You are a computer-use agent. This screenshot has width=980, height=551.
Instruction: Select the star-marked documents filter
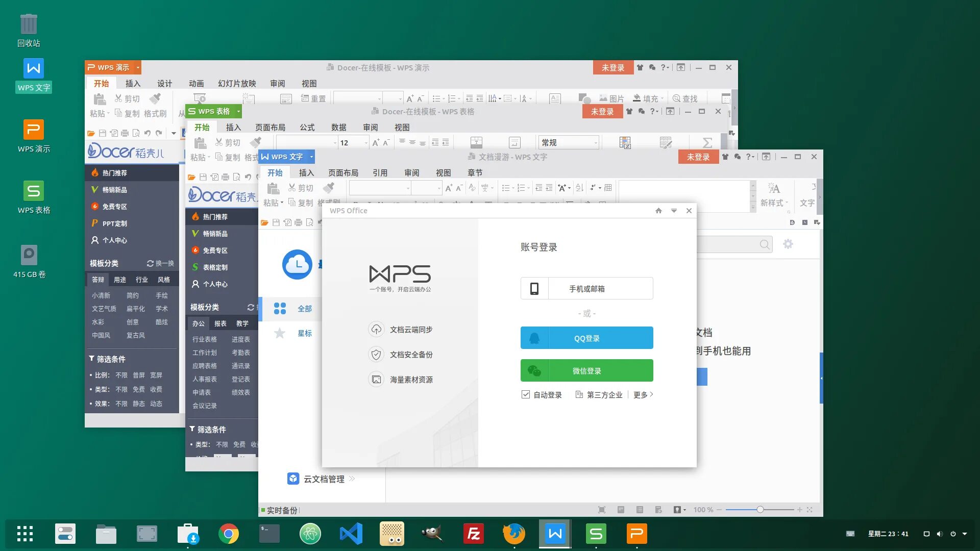pyautogui.click(x=304, y=333)
